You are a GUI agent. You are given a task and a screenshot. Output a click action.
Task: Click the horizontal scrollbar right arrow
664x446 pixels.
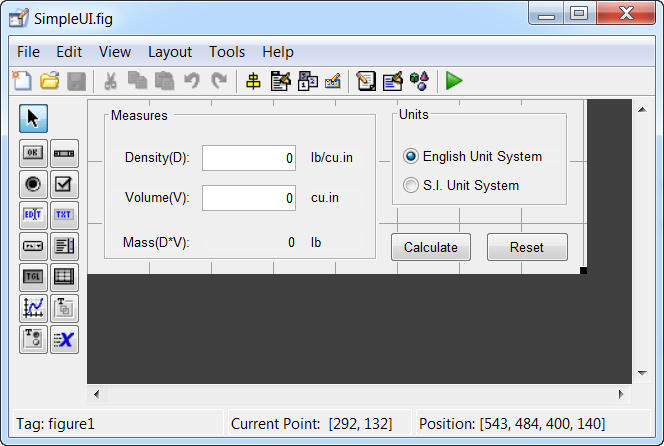coord(621,394)
